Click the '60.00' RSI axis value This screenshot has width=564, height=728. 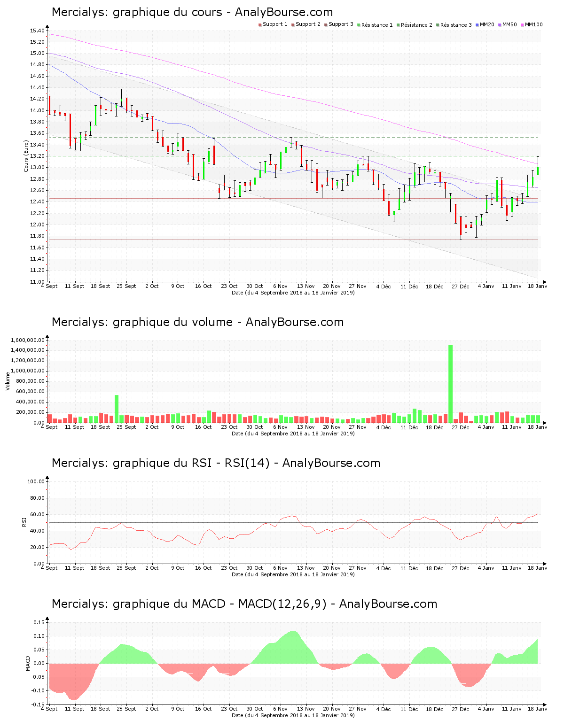38,514
